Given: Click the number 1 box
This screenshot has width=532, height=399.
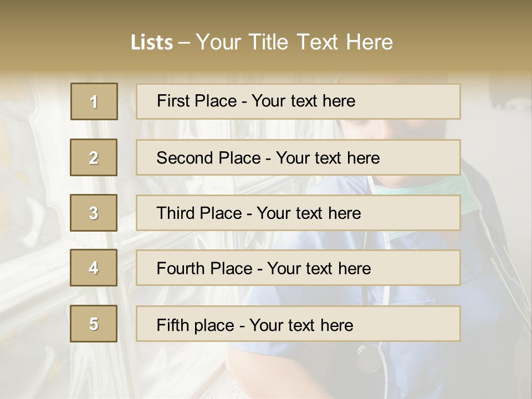Looking at the screenshot, I should click(94, 101).
